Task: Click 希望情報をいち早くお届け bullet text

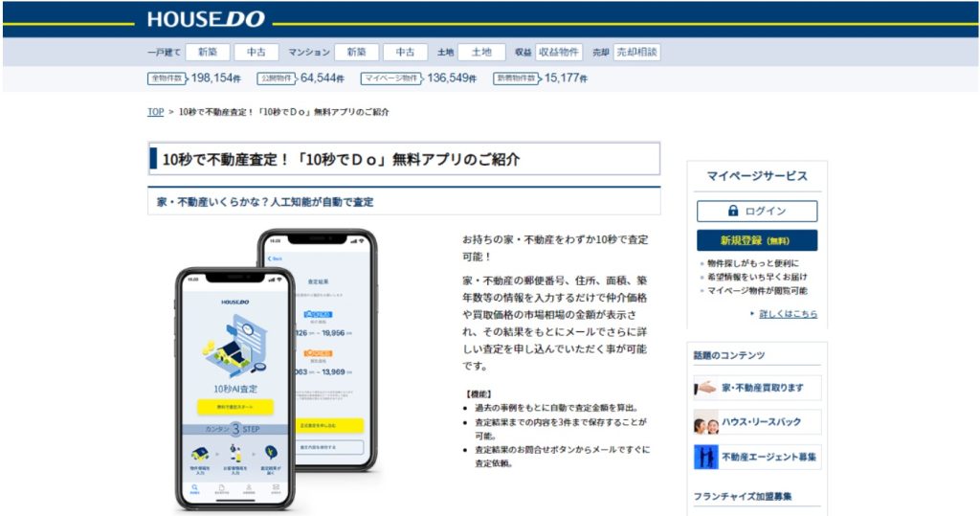Action: click(757, 277)
